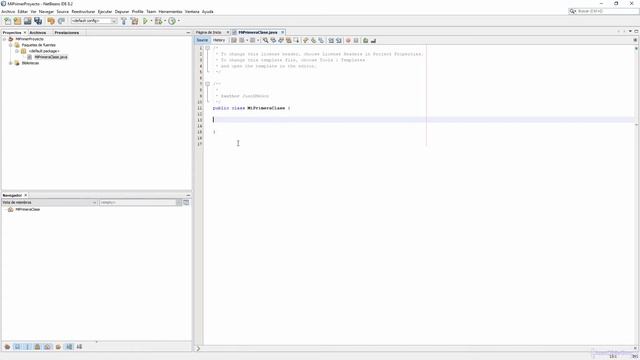Click the Comment code icon
Screen dimensions: 640x360
(x=366, y=40)
